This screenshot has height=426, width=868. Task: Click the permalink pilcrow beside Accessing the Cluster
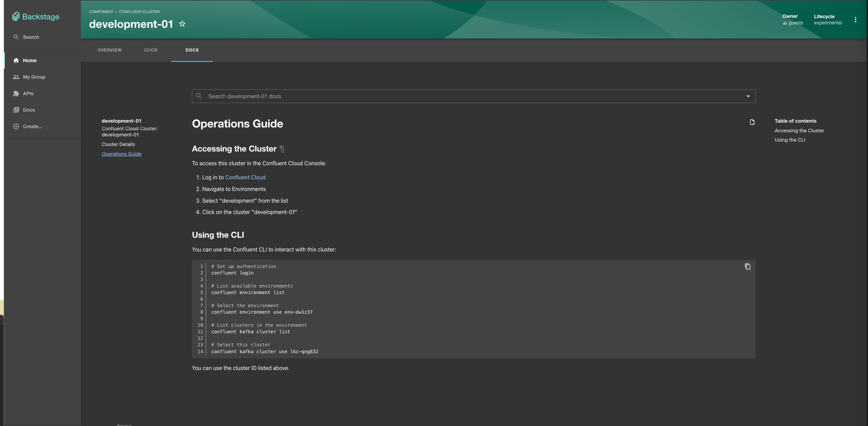282,149
